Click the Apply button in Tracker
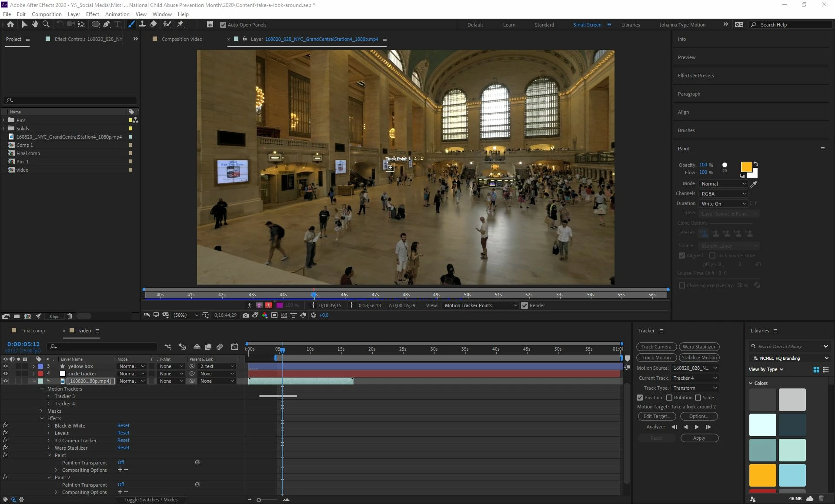The image size is (835, 504). [699, 438]
